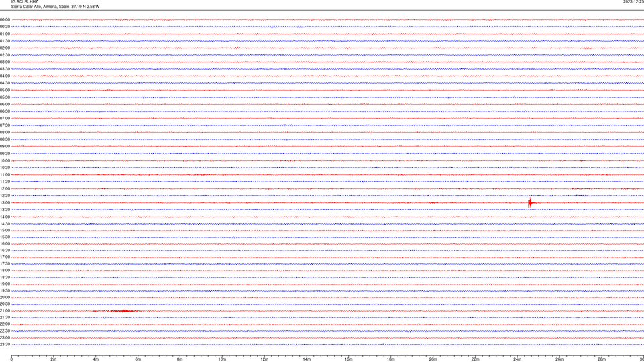Click the "4m" tick label on time axis

point(96,359)
